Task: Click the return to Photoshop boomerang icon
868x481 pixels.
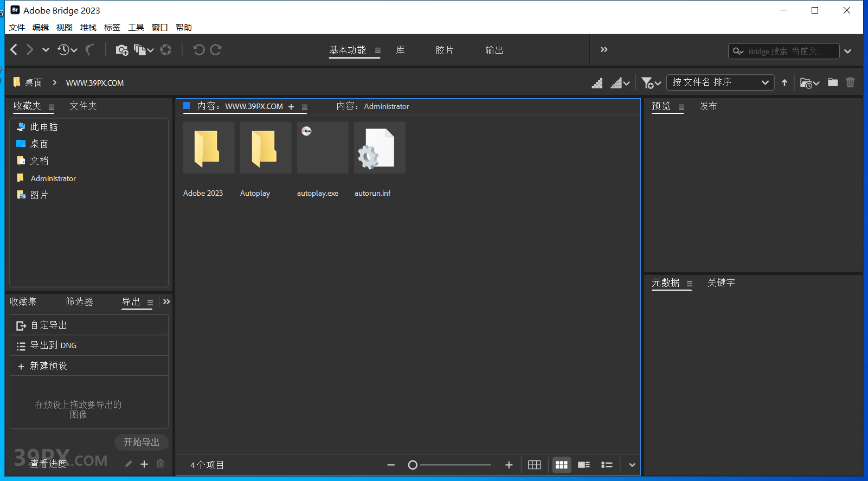Action: (90, 50)
